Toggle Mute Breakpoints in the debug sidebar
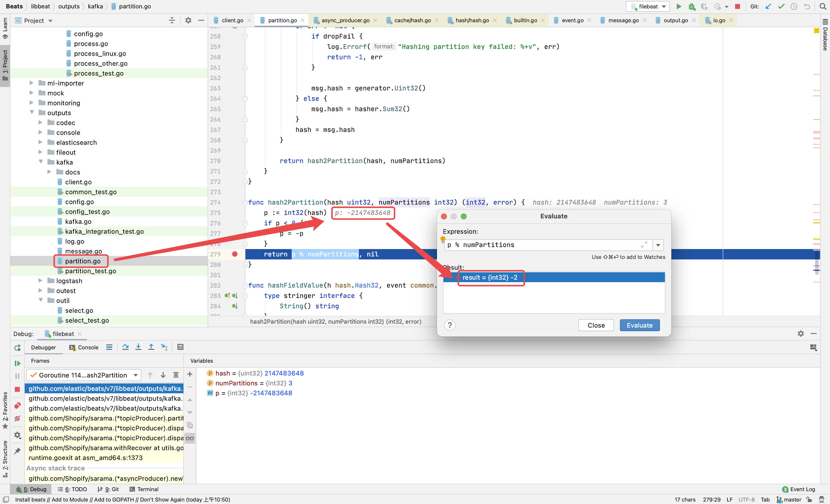Image resolution: width=830 pixels, height=504 pixels. point(18,419)
